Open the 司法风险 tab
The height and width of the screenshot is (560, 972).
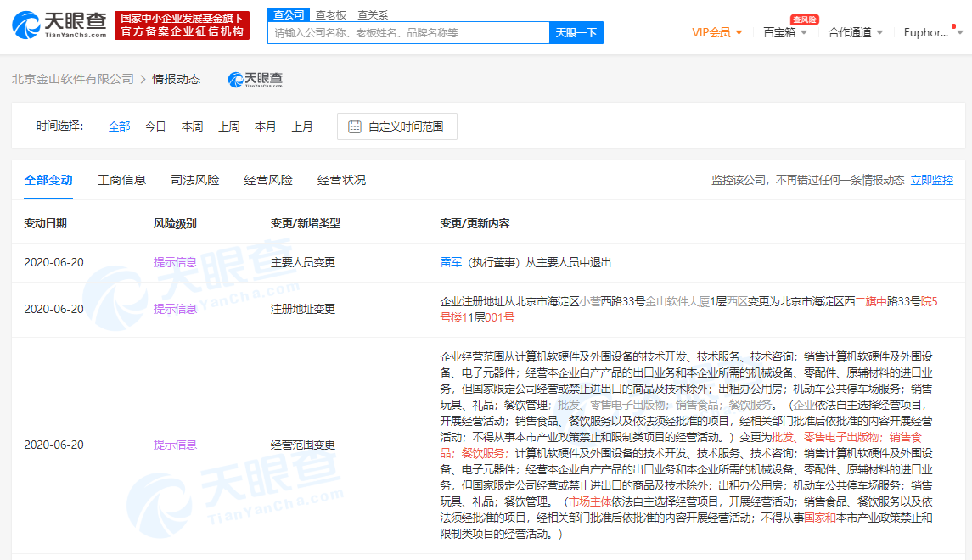pos(194,180)
